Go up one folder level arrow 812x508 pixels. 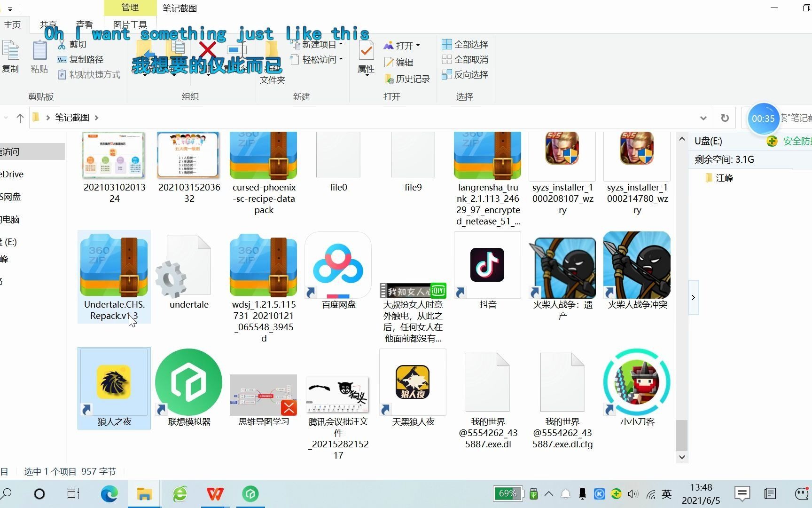[x=20, y=118]
